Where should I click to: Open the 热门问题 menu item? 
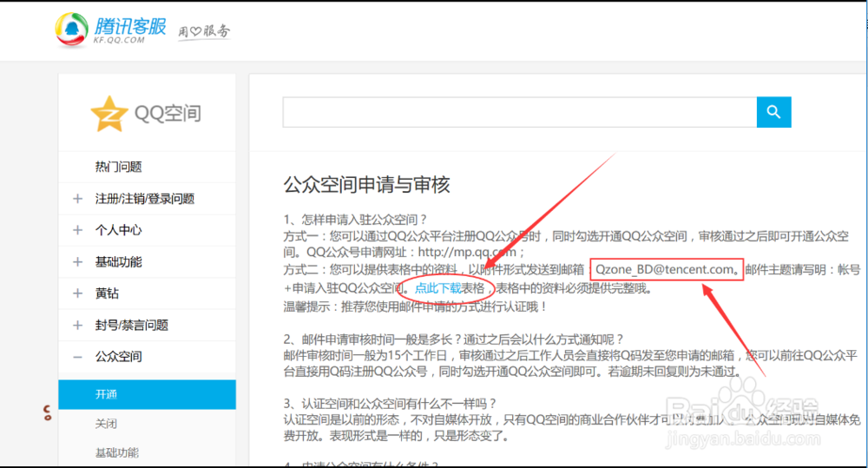click(118, 167)
